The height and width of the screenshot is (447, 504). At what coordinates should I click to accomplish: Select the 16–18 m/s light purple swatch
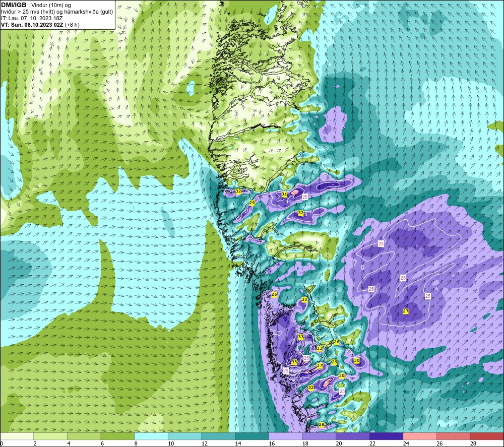click(x=285, y=436)
